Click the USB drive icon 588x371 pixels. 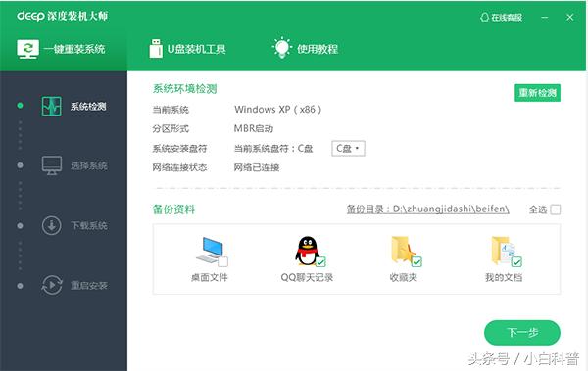coord(156,49)
